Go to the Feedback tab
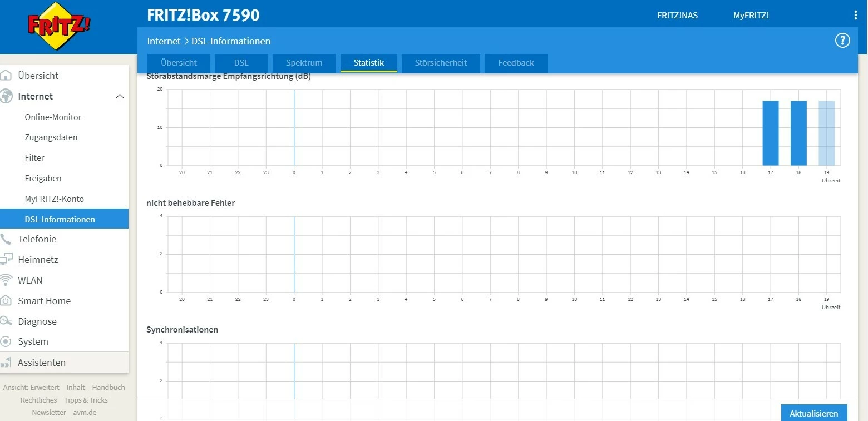 (516, 63)
